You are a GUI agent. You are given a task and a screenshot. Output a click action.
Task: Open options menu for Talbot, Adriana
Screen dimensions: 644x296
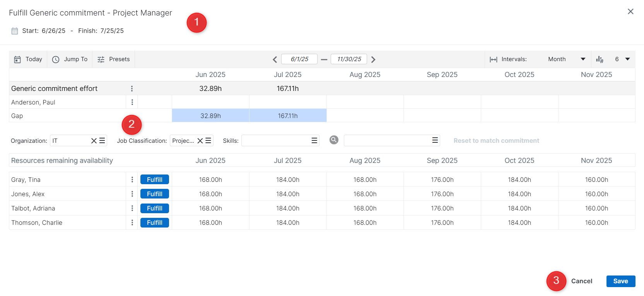coord(132,208)
